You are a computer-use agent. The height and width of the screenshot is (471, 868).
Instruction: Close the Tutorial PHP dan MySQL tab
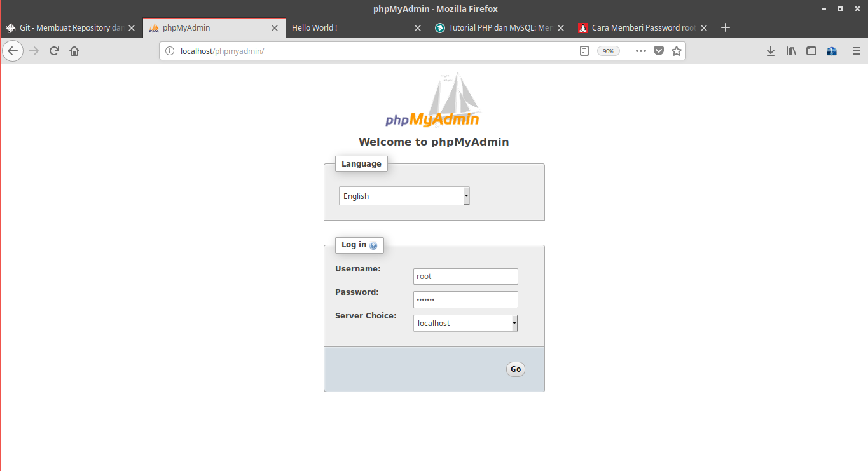[x=561, y=28]
